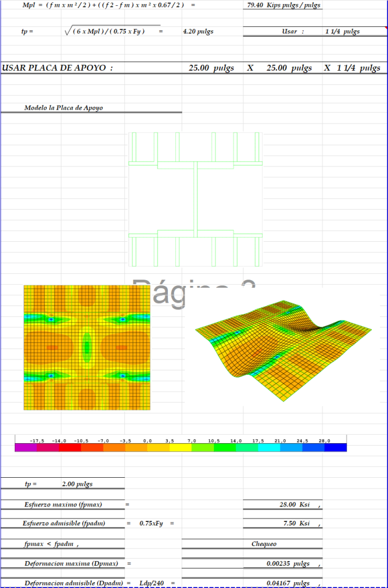Click the dark blue swatch at legend end

pyautogui.click(x=336, y=447)
